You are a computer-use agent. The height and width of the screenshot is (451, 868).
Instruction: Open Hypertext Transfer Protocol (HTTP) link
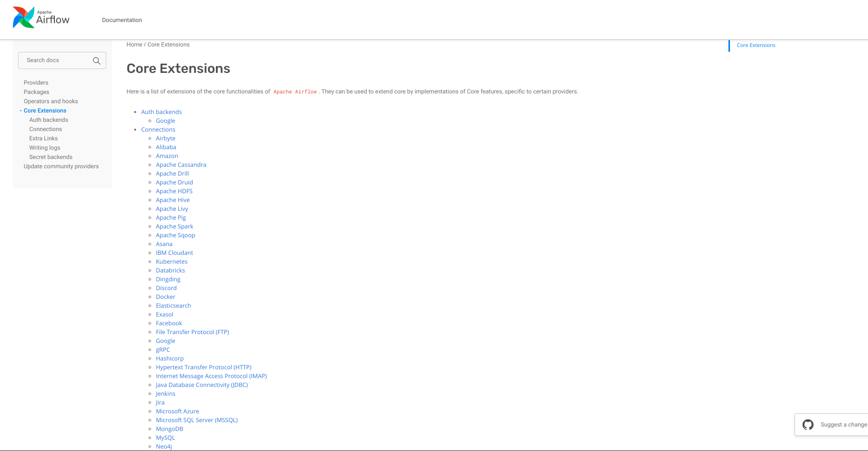[x=204, y=367]
